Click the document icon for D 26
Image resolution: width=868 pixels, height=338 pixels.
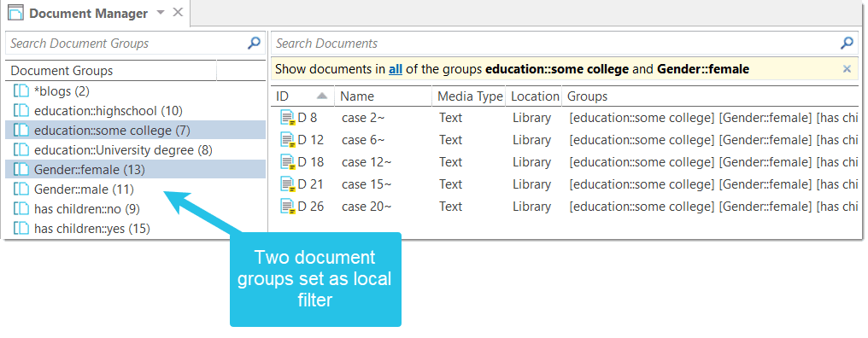click(x=288, y=207)
